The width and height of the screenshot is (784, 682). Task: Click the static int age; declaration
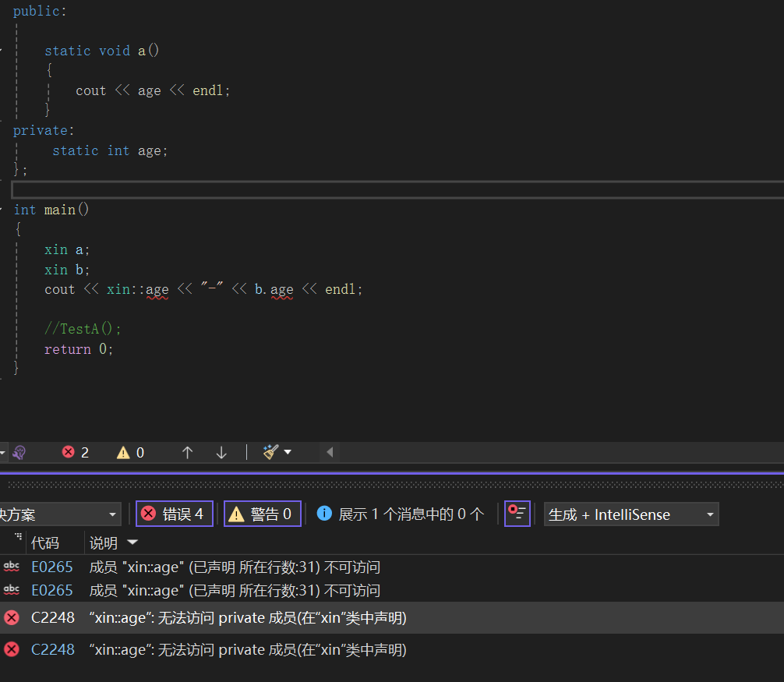[110, 150]
